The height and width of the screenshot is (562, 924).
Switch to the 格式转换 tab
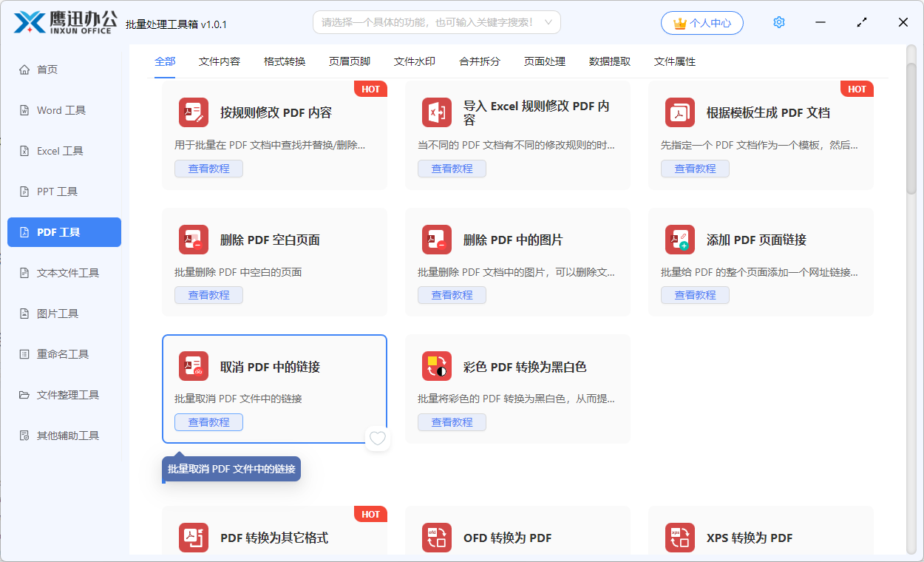click(x=284, y=61)
